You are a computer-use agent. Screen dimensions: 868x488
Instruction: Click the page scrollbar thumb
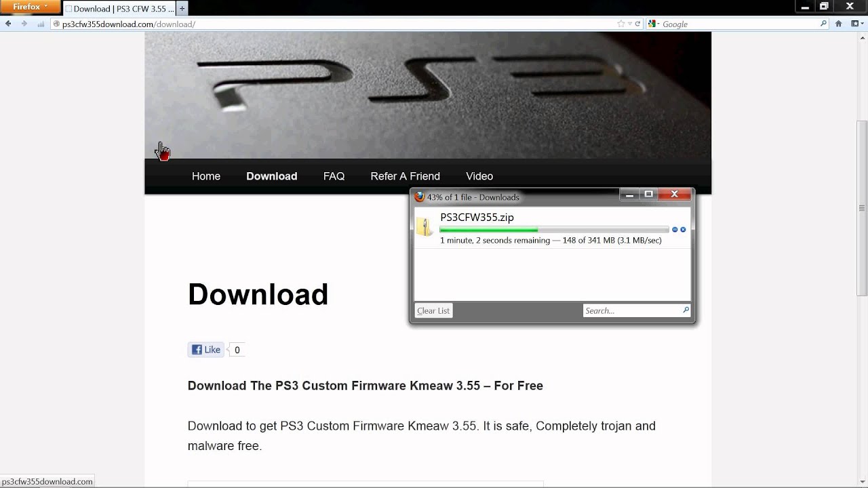pos(862,208)
